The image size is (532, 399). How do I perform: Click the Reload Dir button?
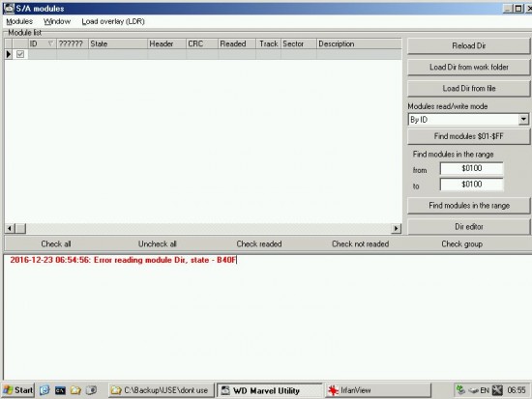[x=468, y=45]
